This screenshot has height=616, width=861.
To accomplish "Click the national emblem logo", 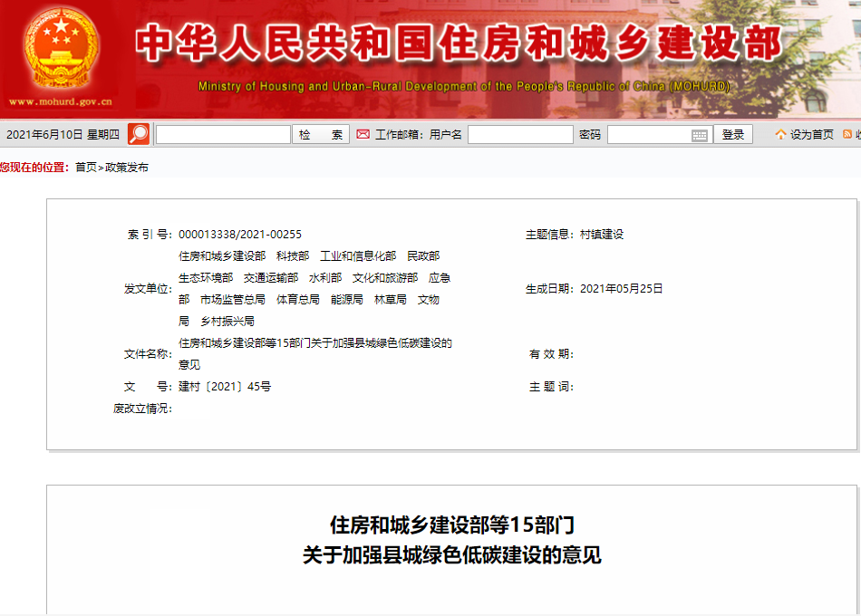I will 61,47.
